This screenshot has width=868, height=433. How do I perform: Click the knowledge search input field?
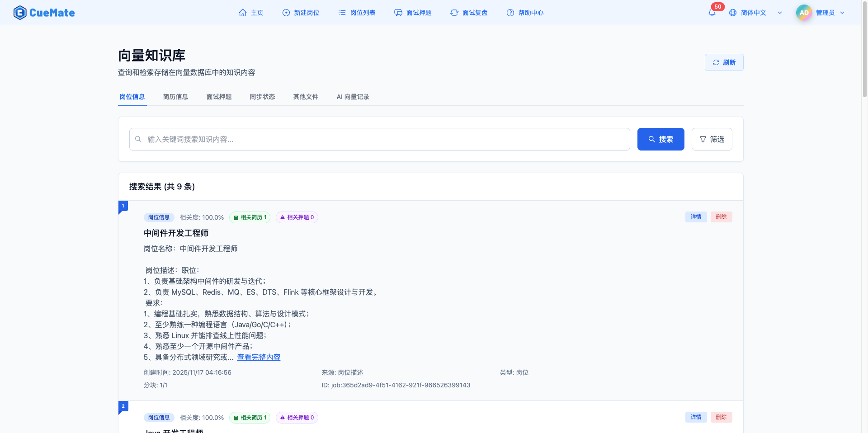379,139
